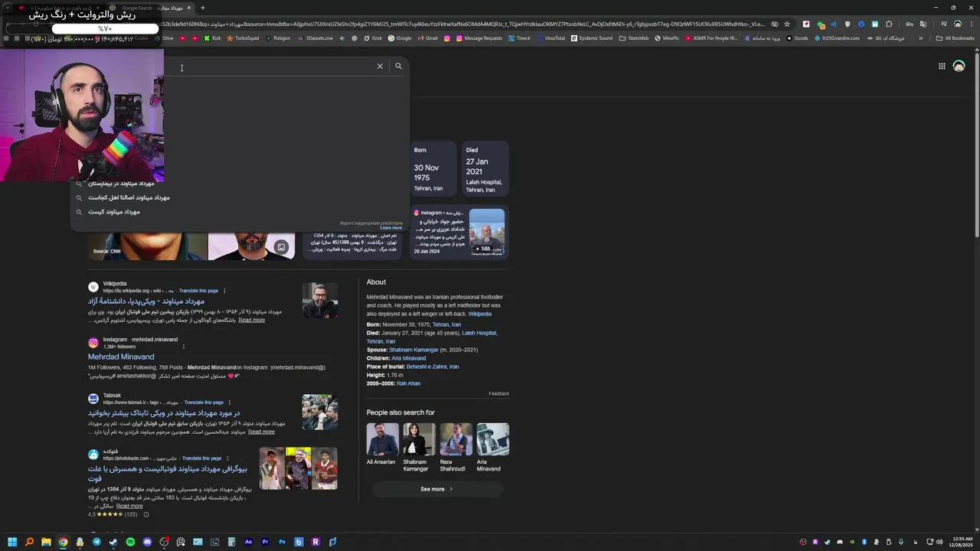Translate the Tabnak result page
Screen dimensions: 980x551
point(204,403)
